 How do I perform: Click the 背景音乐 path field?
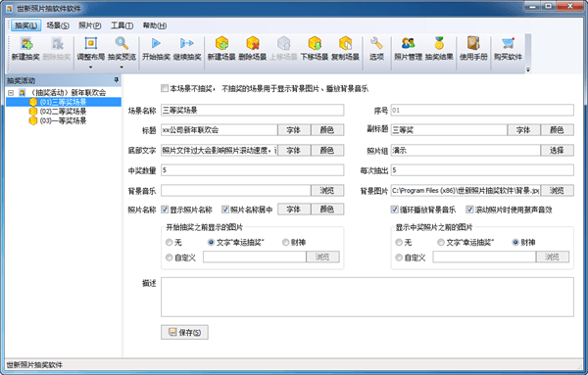236,190
